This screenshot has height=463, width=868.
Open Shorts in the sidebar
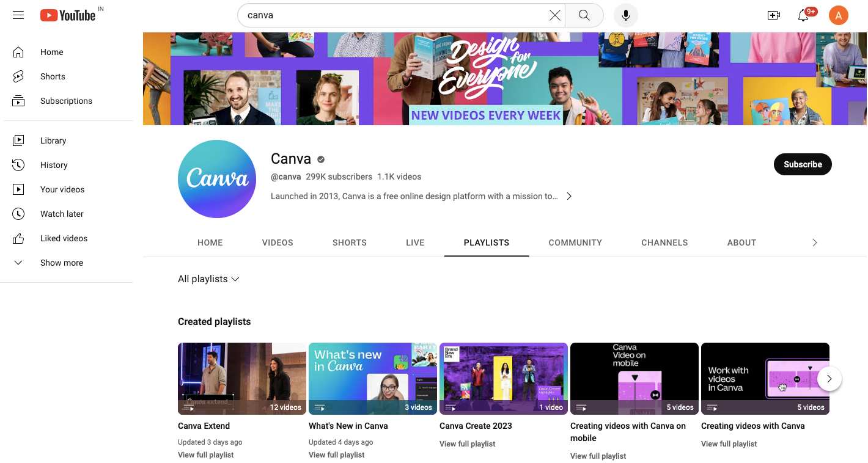pos(67,76)
